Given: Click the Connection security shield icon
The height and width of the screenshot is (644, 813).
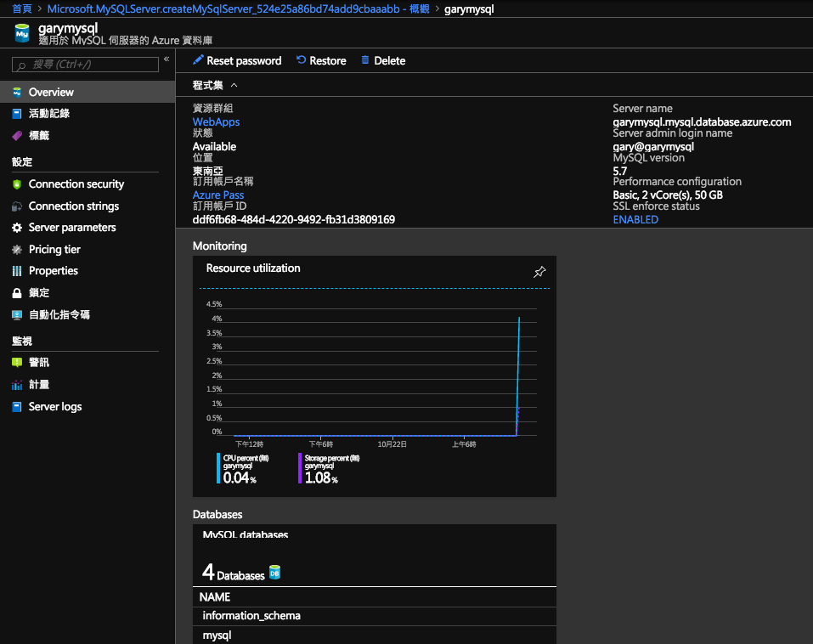Looking at the screenshot, I should (x=17, y=184).
